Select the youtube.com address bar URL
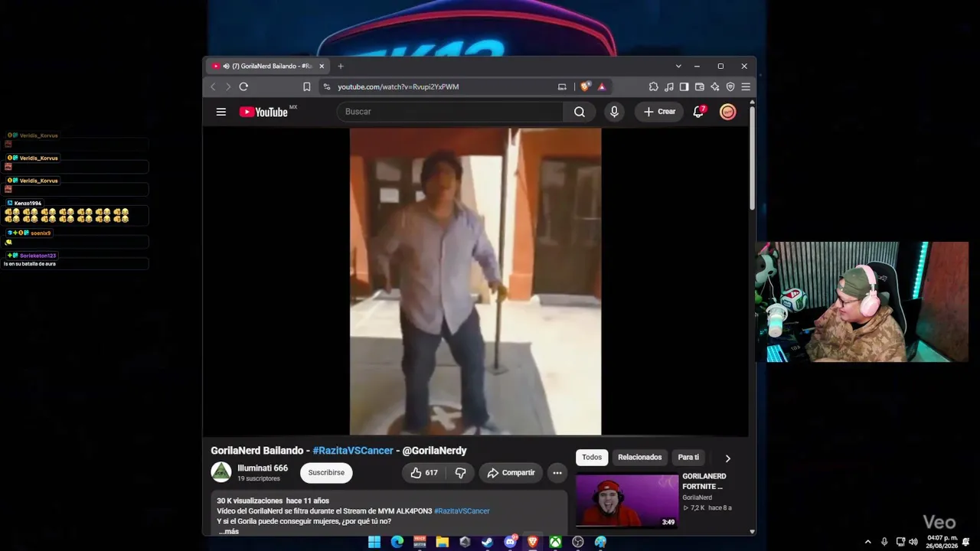The height and width of the screenshot is (551, 980). tap(398, 86)
